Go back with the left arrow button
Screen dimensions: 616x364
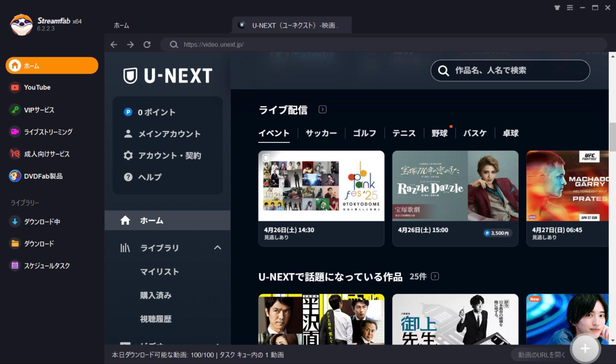coord(114,44)
